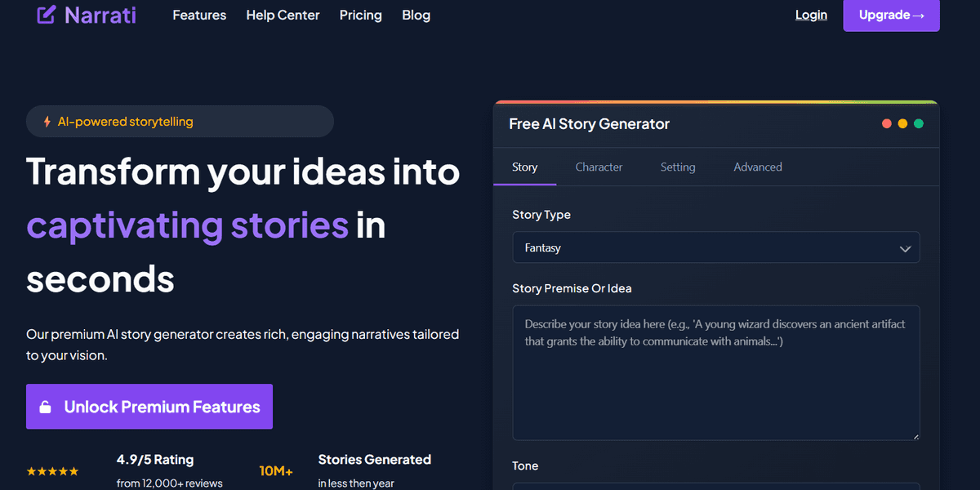The image size is (980, 490).
Task: Open the Story Type dropdown showing Fantasy
Action: [x=716, y=247]
